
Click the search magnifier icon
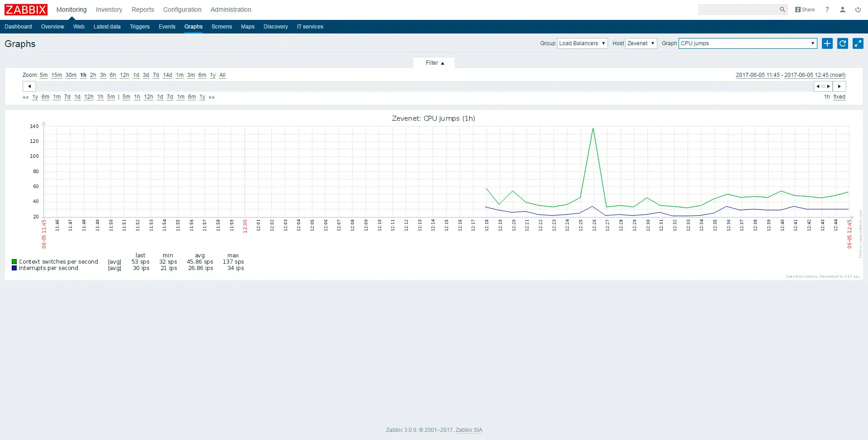point(782,9)
